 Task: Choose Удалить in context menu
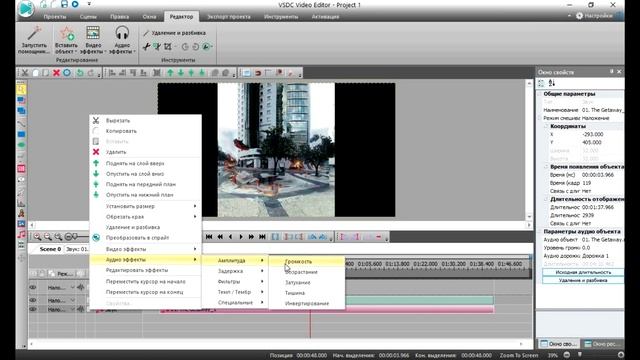pos(145,152)
